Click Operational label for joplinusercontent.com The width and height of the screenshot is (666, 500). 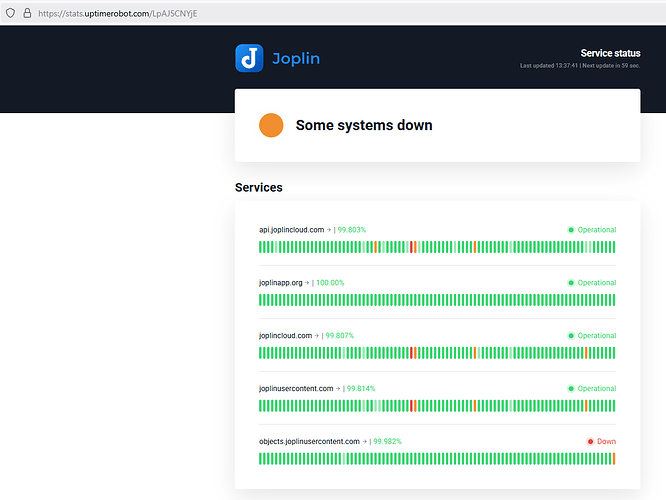click(597, 389)
